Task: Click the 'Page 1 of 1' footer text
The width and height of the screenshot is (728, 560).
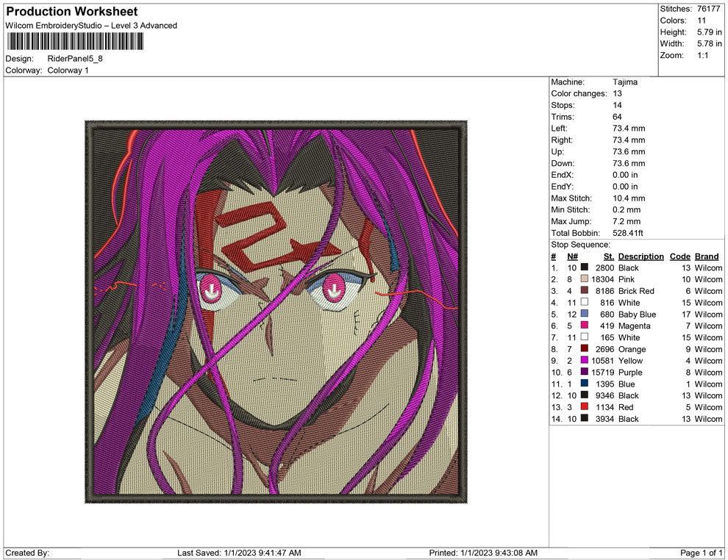Action: 701,553
